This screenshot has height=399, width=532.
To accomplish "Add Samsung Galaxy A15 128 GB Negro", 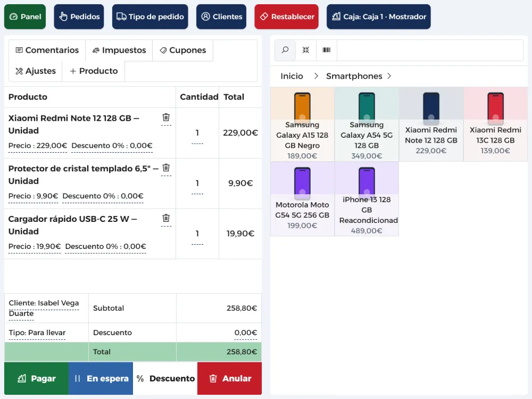I will coord(302,124).
